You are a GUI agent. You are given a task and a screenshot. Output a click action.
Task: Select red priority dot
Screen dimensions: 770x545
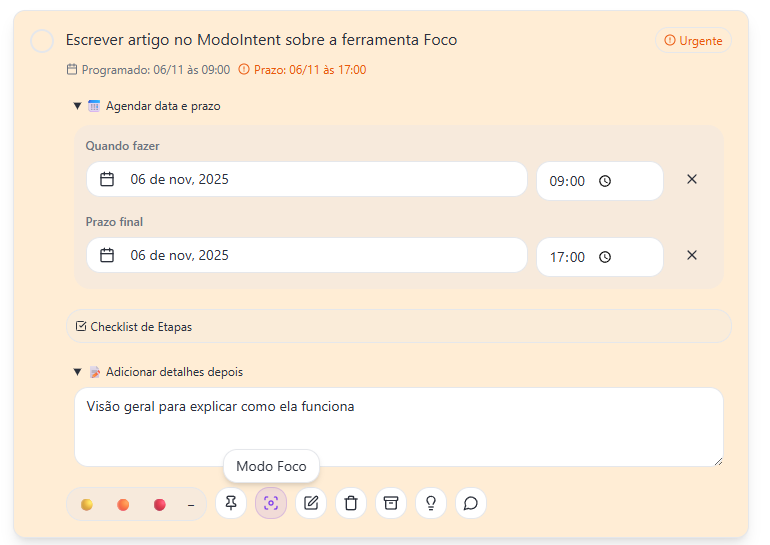click(x=159, y=505)
